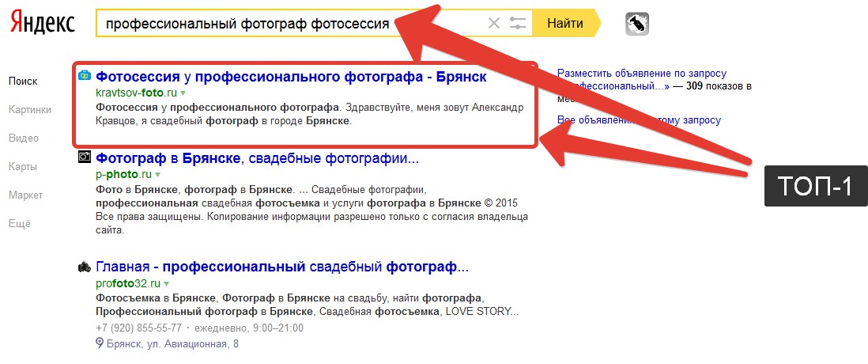Click the phone number +7 (920) 855-55-77
868x364 pixels.
click(138, 328)
